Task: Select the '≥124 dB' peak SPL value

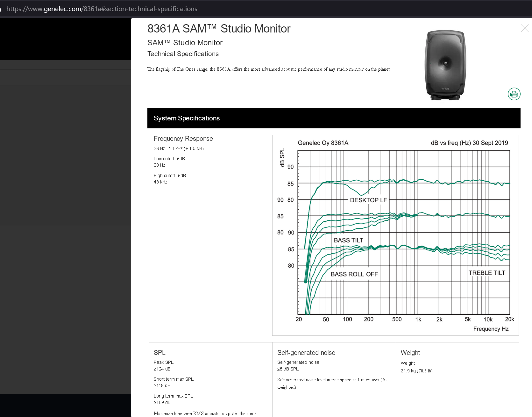Action: point(162,369)
